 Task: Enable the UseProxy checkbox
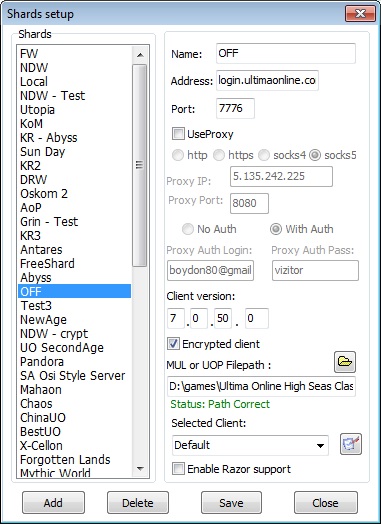click(x=178, y=134)
